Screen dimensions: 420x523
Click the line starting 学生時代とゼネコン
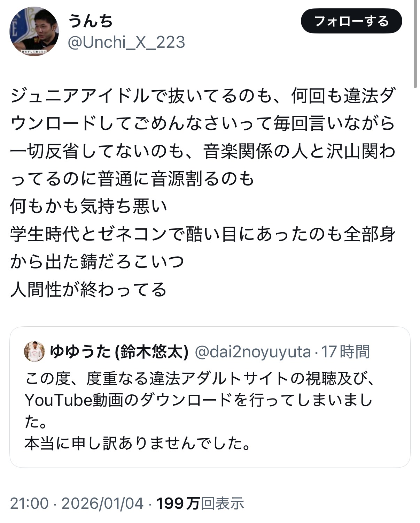click(x=203, y=234)
